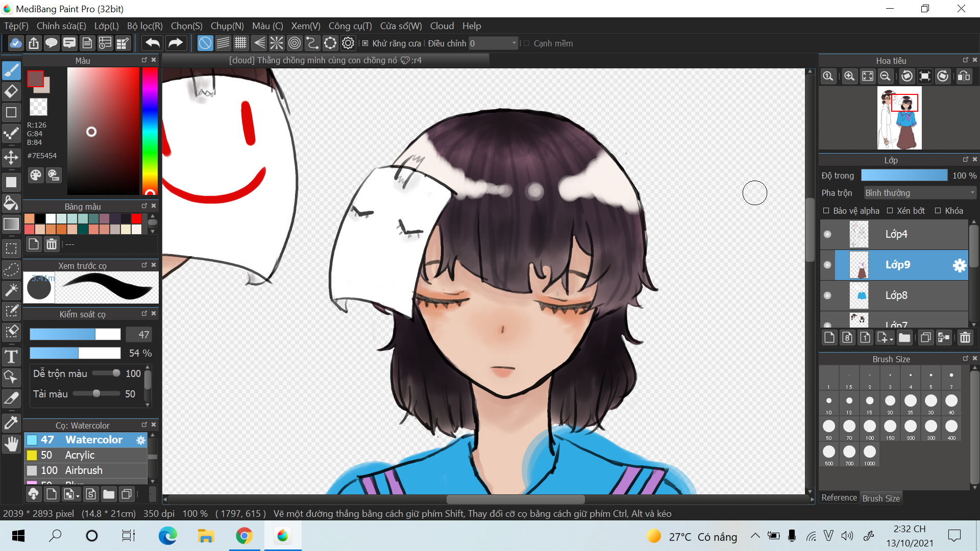Toggle the Khử răng cưa checkbox
980x551 pixels.
[365, 43]
